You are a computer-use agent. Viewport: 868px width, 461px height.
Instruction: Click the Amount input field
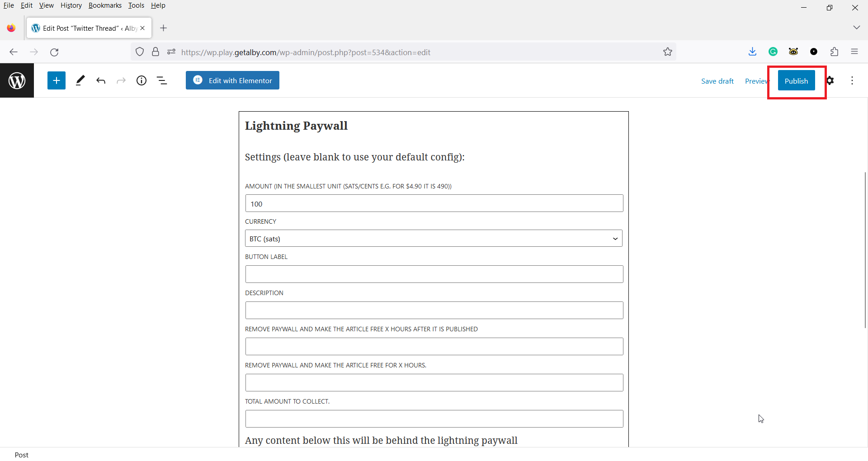pos(434,204)
